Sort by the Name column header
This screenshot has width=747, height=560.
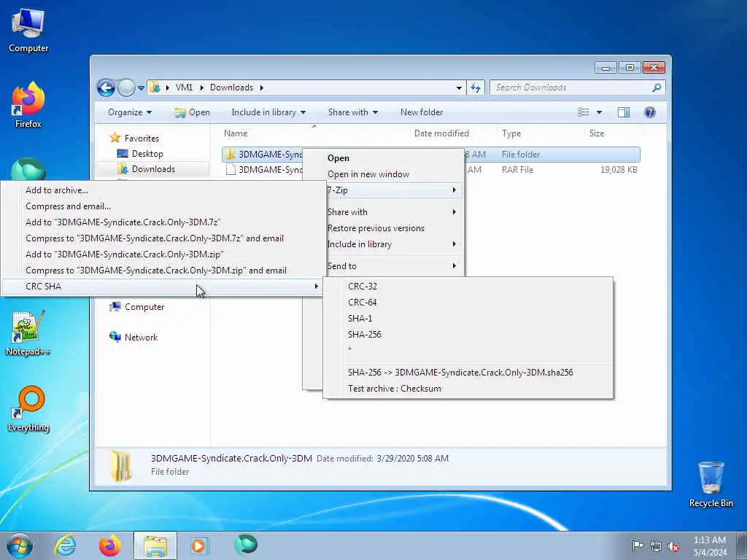coord(236,133)
